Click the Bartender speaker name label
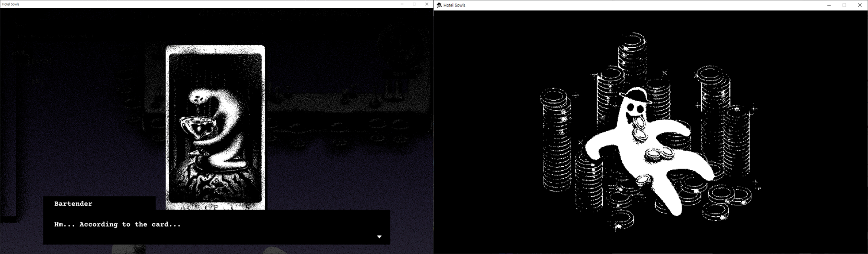Viewport: 868px width, 254px height. 73,204
